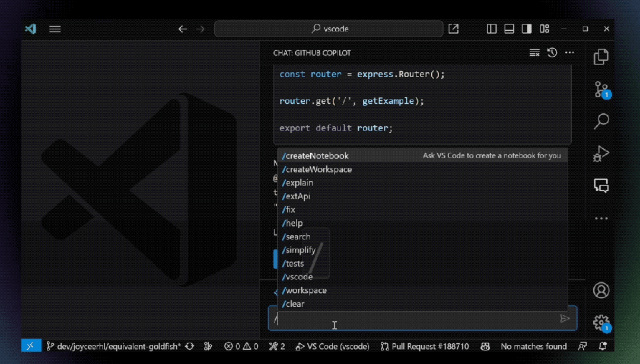Open Manage gear icon in activity bar
This screenshot has width=640, height=364.
601,323
